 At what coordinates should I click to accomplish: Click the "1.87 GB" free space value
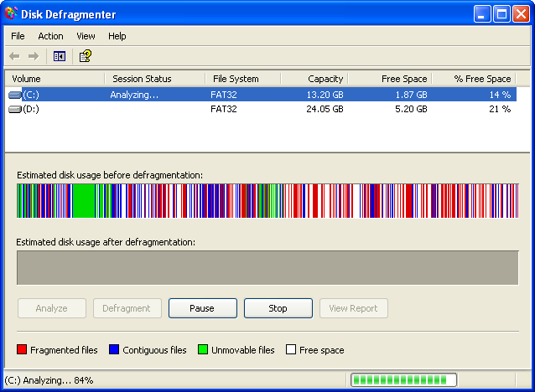[x=411, y=95]
